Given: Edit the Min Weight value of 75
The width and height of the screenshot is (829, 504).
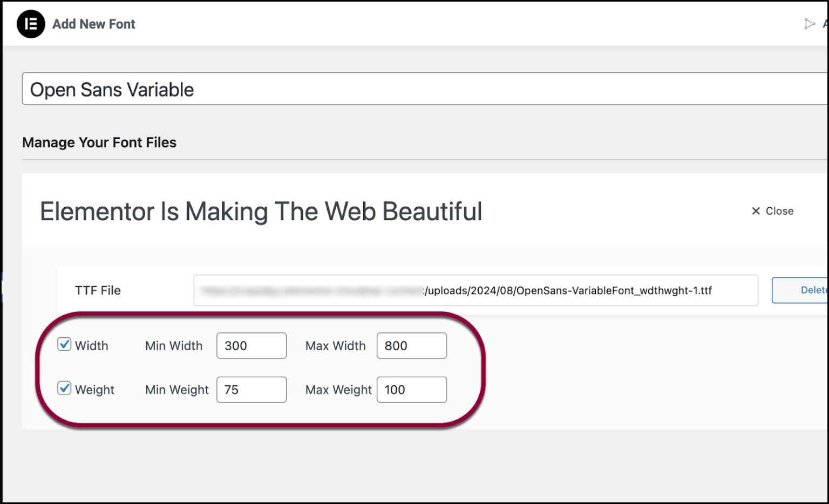Looking at the screenshot, I should tap(251, 389).
